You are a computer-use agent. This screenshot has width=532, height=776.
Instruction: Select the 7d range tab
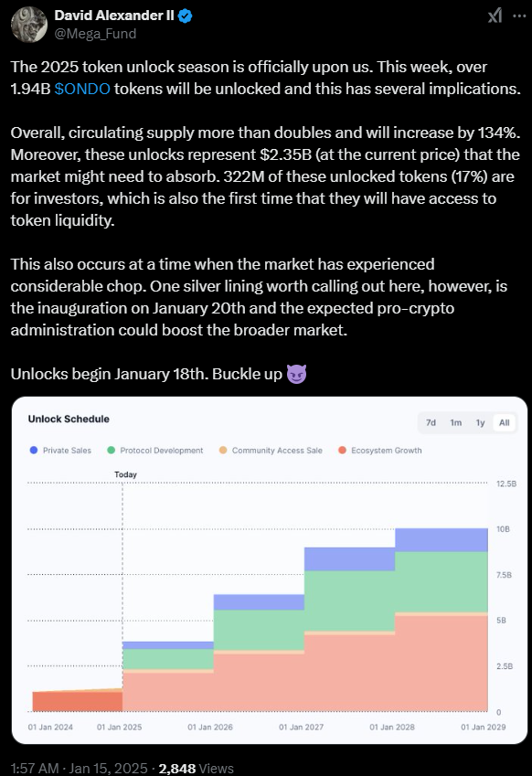pos(431,422)
